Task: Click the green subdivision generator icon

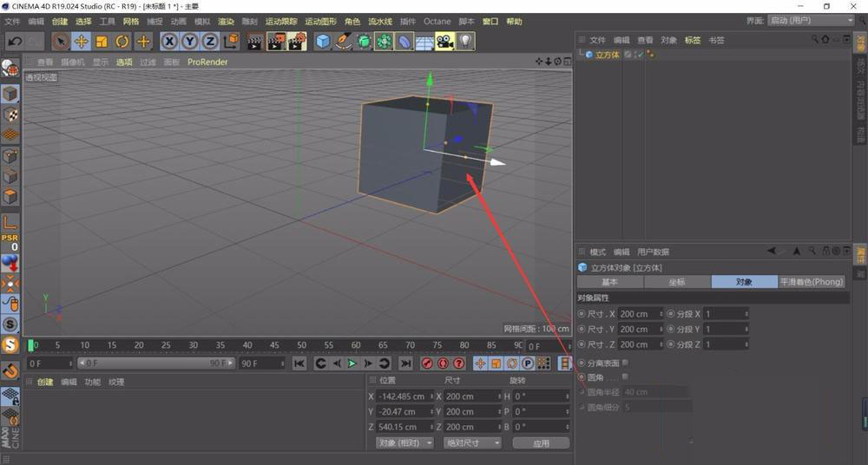Action: pyautogui.click(x=364, y=42)
